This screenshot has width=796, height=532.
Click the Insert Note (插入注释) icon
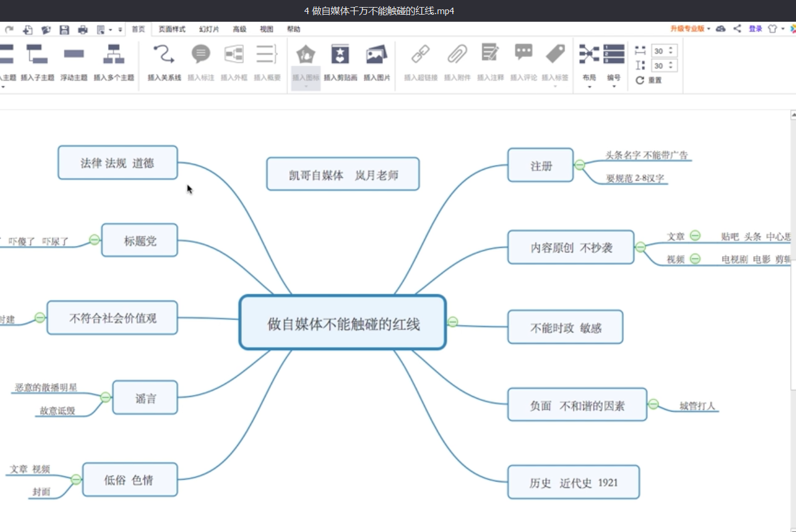coord(490,53)
